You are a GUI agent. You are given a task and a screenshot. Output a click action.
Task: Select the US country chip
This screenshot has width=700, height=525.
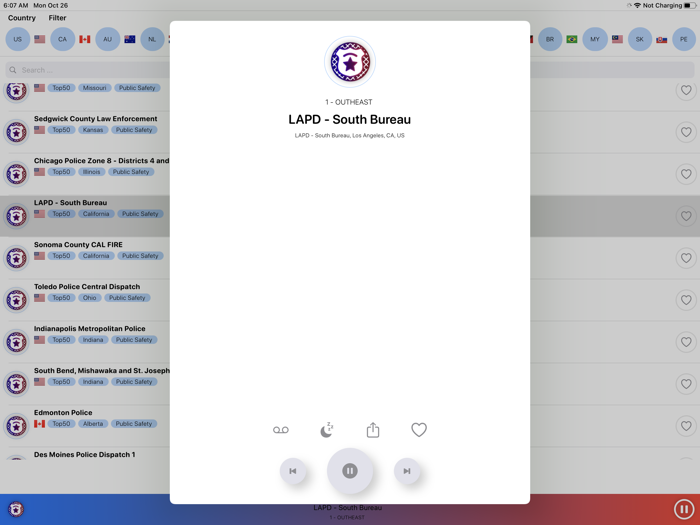click(17, 39)
